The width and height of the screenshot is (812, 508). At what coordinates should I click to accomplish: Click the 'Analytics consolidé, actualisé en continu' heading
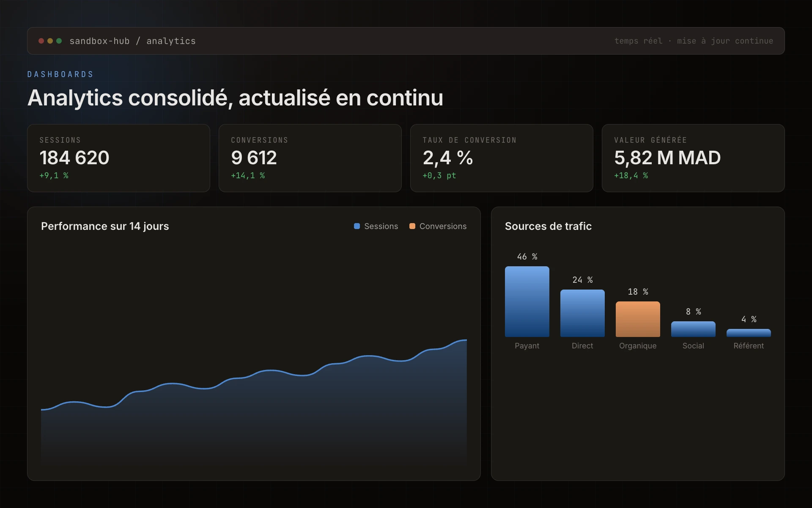235,98
